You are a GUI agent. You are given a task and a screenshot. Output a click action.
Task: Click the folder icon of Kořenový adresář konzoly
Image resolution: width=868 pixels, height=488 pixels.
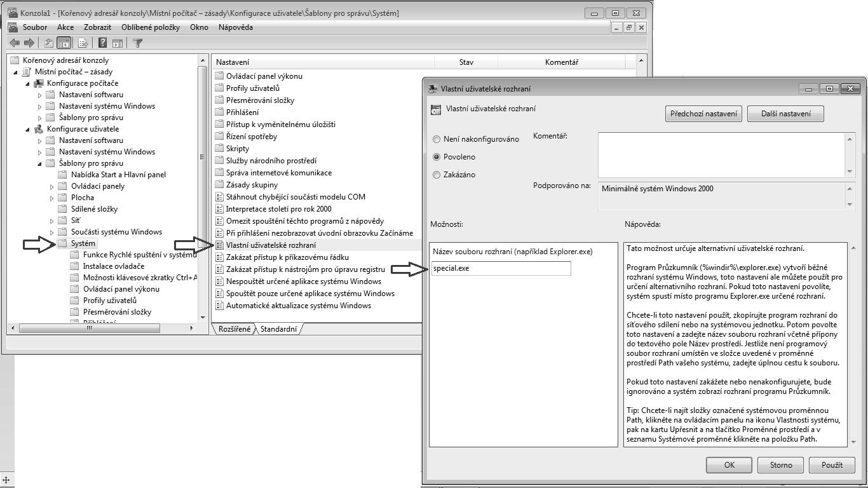tap(15, 60)
